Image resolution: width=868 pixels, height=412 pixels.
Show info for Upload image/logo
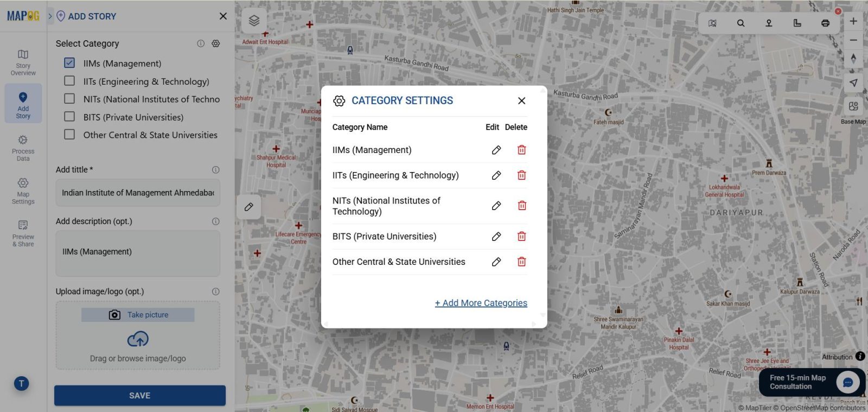click(x=216, y=291)
